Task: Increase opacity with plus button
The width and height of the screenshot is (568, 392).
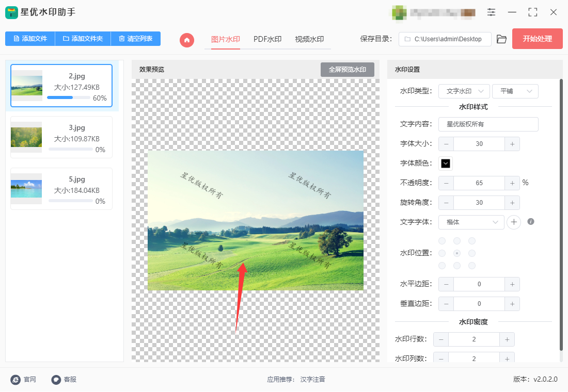Action: point(512,183)
